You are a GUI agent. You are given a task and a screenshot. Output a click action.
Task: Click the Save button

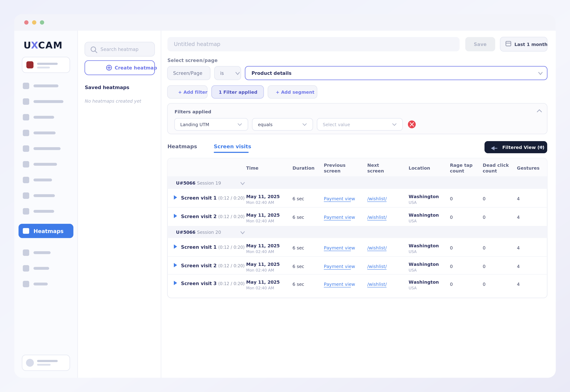(x=480, y=44)
